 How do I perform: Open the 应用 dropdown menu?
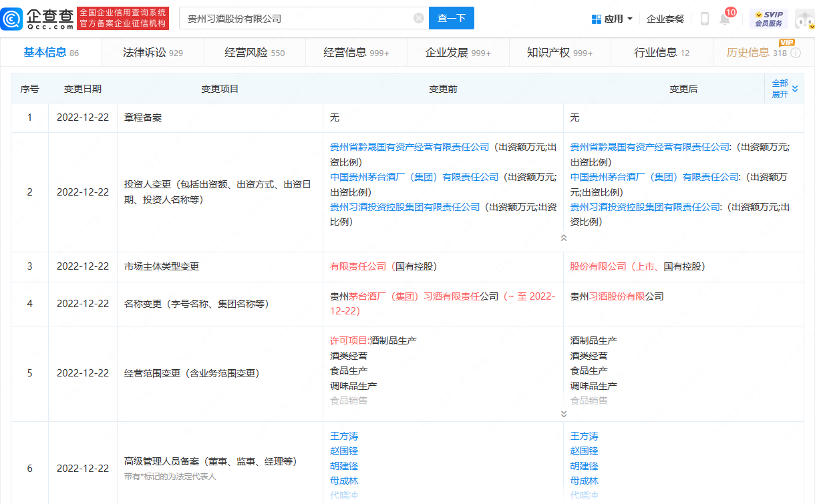pos(629,19)
